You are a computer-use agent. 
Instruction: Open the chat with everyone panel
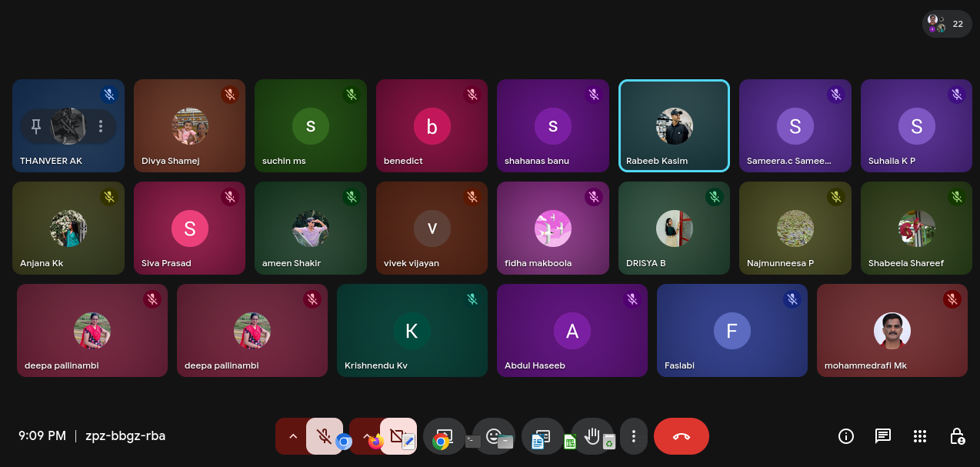coord(883,436)
